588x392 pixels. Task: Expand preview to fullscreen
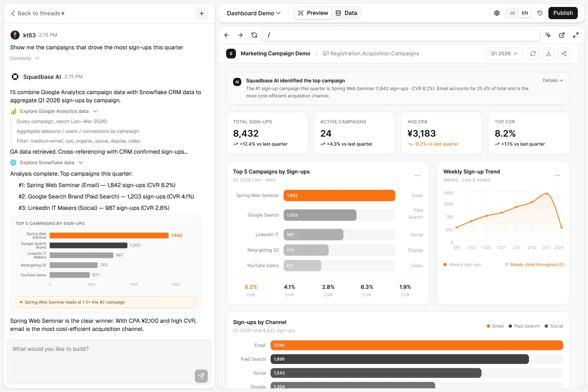576,35
